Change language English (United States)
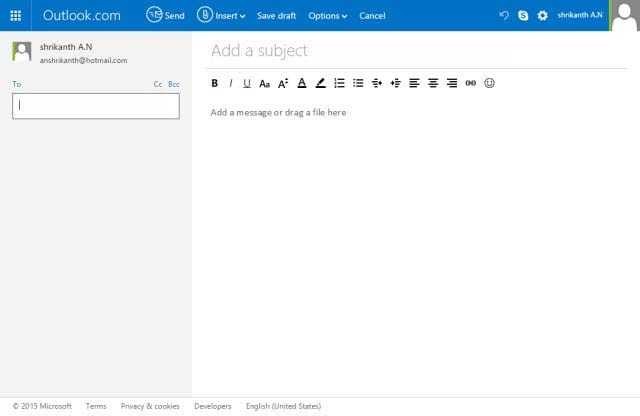 tap(283, 406)
